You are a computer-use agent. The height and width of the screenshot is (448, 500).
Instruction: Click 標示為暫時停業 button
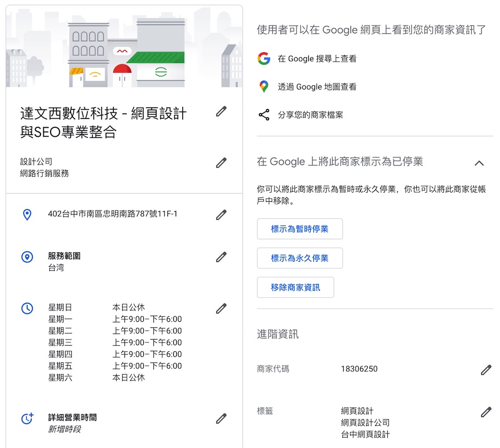(300, 229)
